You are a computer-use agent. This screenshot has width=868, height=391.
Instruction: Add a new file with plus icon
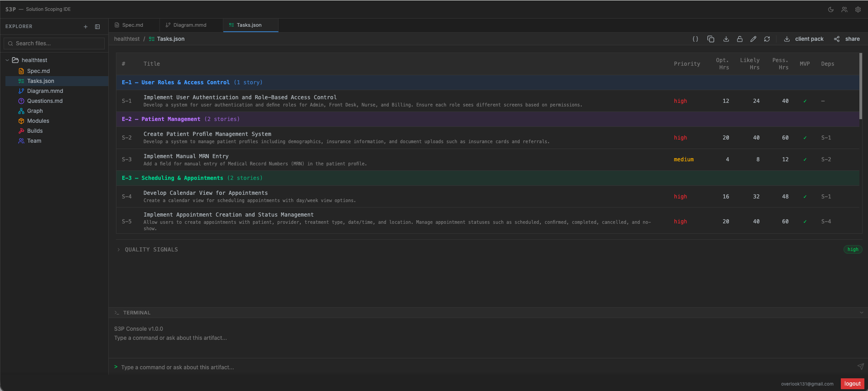[86, 27]
